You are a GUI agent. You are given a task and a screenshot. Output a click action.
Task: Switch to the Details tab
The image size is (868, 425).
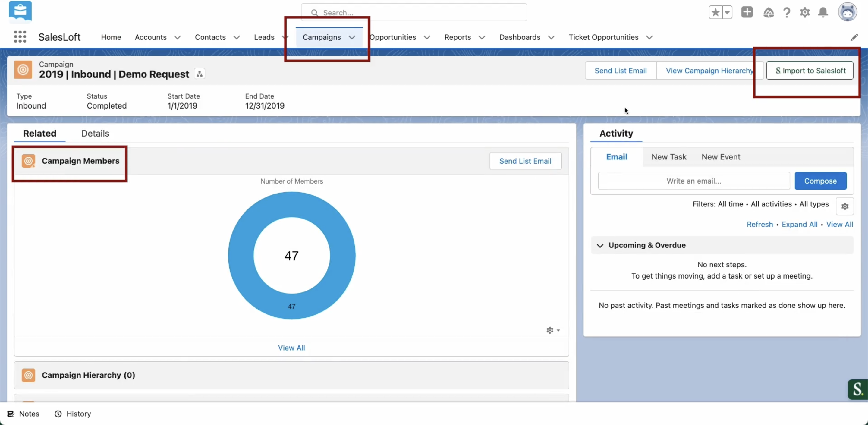(x=95, y=134)
